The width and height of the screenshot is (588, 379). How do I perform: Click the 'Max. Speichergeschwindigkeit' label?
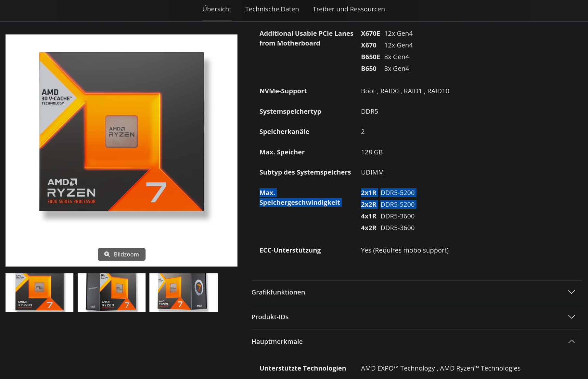click(300, 198)
